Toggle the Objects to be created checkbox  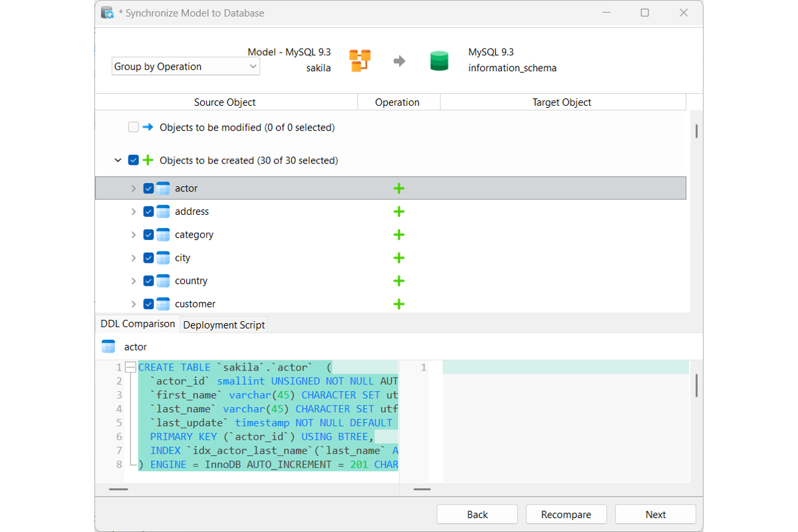pos(133,160)
